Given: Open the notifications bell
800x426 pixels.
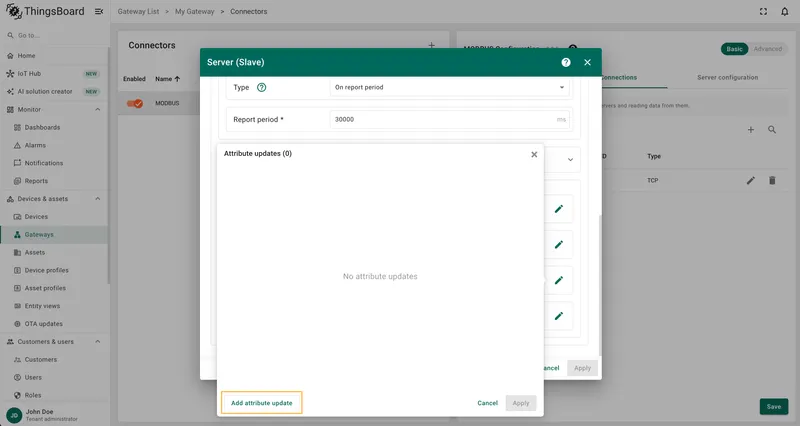Looking at the screenshot, I should click(x=785, y=11).
